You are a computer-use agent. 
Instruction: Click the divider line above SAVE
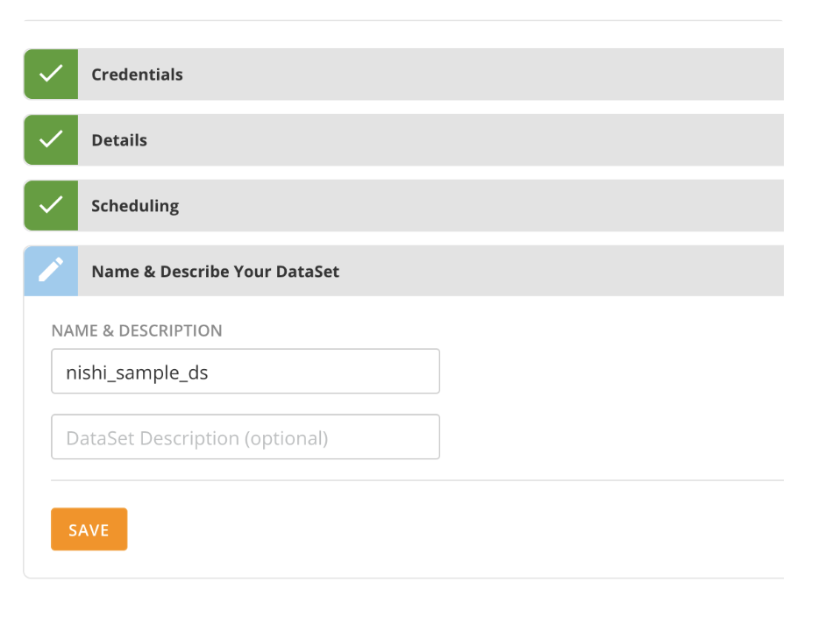tap(416, 480)
